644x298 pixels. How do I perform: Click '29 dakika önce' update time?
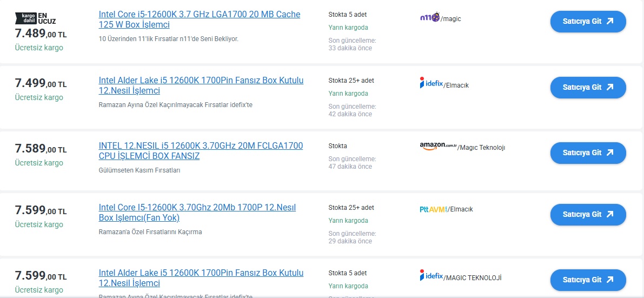(x=350, y=241)
